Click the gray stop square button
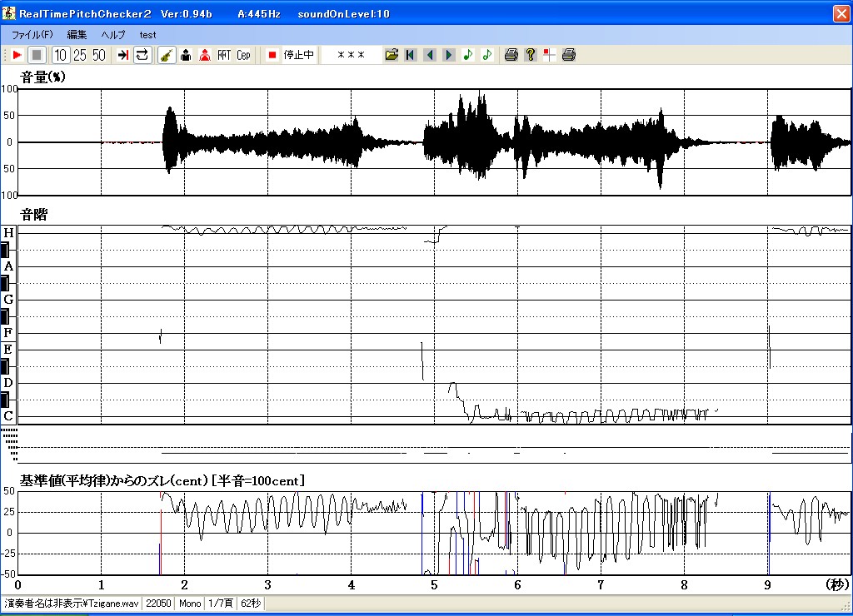Viewport: 853px width, 616px height. pyautogui.click(x=37, y=55)
